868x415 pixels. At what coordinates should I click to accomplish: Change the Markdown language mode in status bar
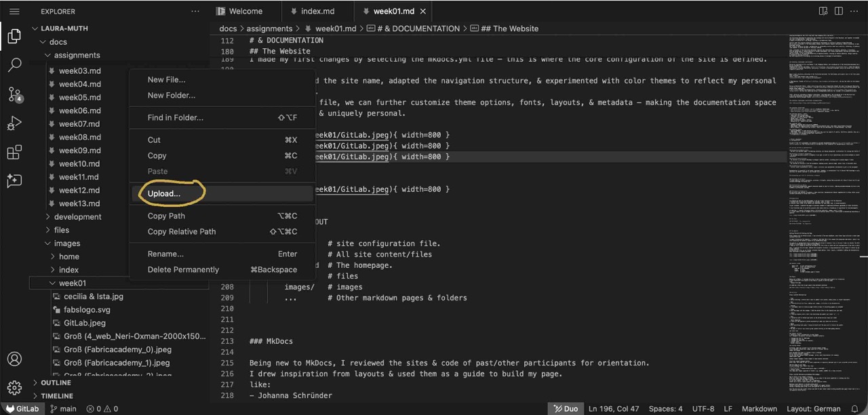[759, 409]
